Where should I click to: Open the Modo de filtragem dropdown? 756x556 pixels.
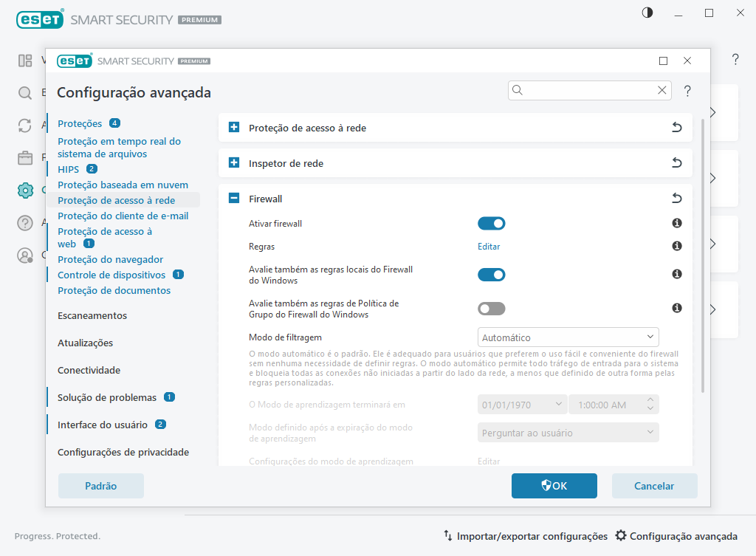568,337
